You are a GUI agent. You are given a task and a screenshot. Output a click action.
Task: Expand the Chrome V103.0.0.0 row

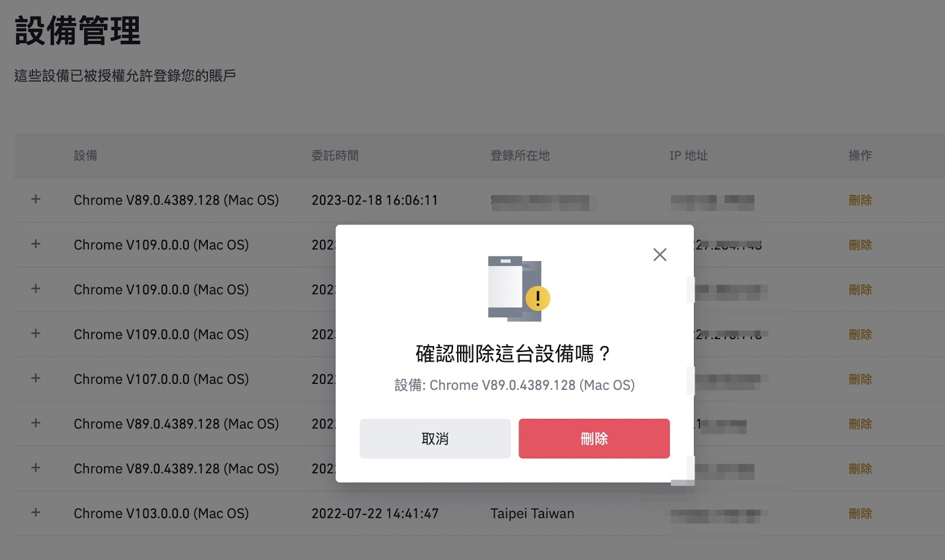(x=36, y=513)
